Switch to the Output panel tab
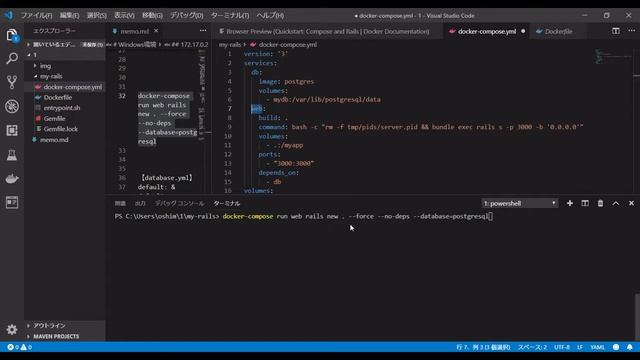The image size is (640, 360). (x=140, y=203)
